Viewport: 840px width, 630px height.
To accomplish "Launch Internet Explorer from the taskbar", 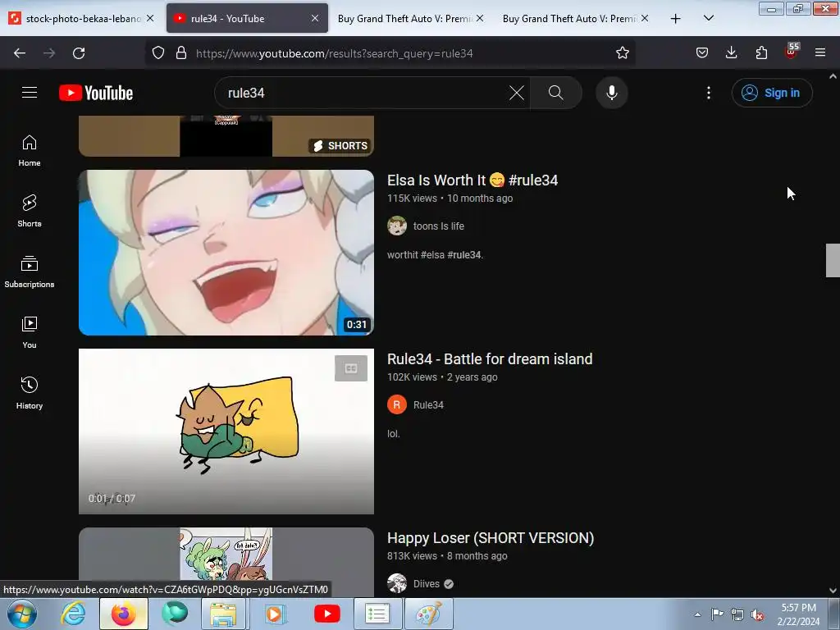I will coord(73,614).
